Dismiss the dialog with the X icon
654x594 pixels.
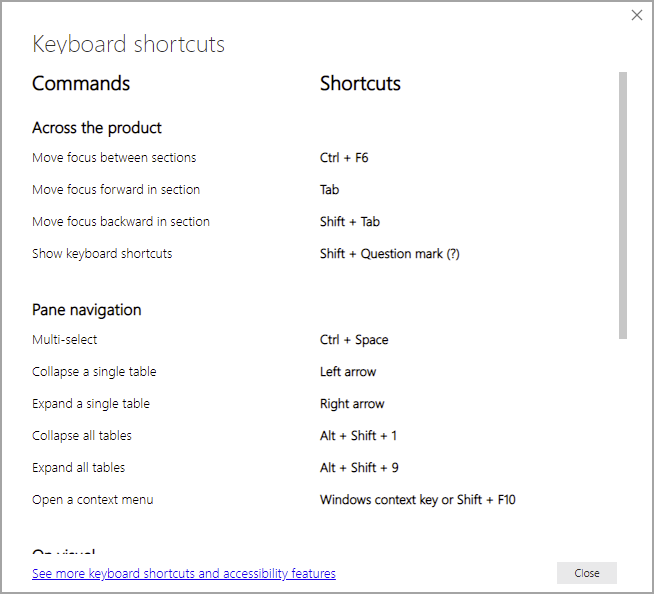[x=637, y=16]
